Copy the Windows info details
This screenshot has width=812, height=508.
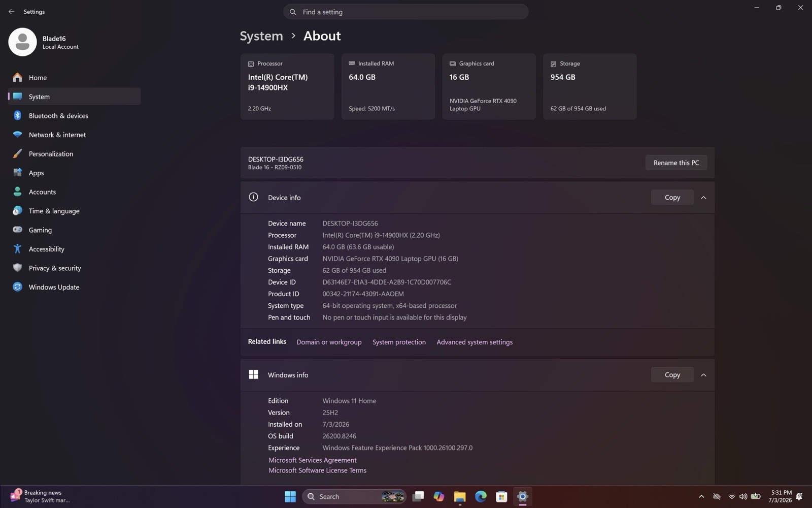coord(672,374)
